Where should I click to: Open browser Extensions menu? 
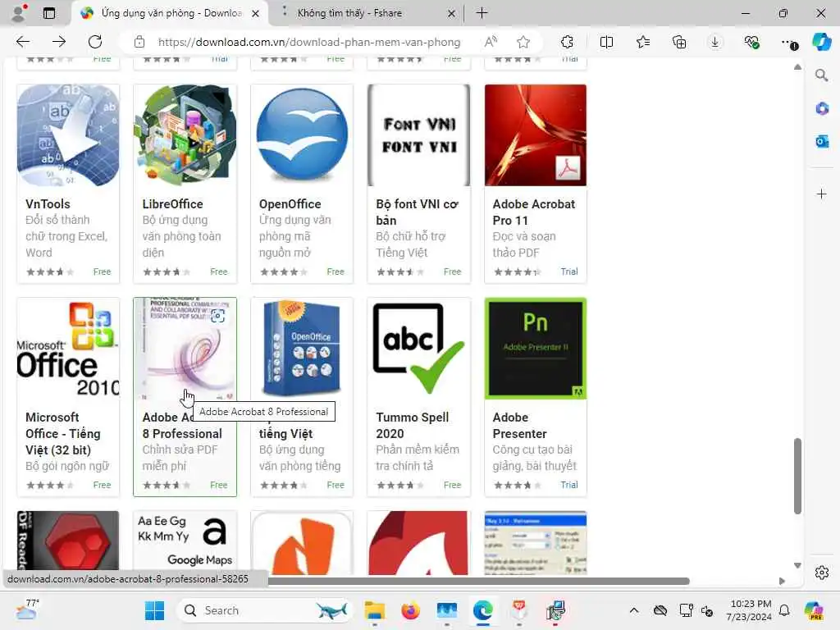[567, 42]
